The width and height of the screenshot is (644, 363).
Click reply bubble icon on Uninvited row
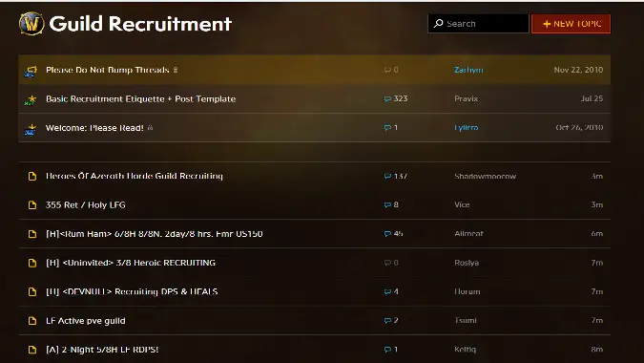pyautogui.click(x=387, y=263)
